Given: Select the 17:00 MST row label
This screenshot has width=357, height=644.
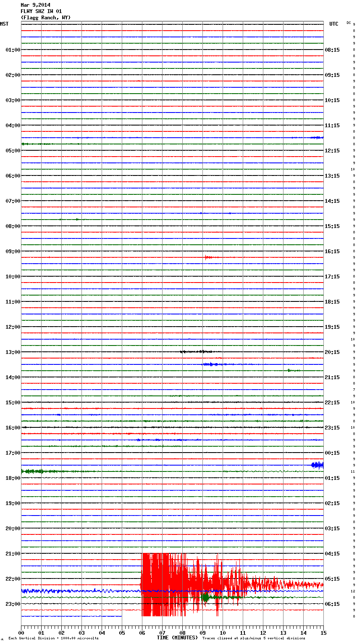Looking at the screenshot, I should pos(13,453).
